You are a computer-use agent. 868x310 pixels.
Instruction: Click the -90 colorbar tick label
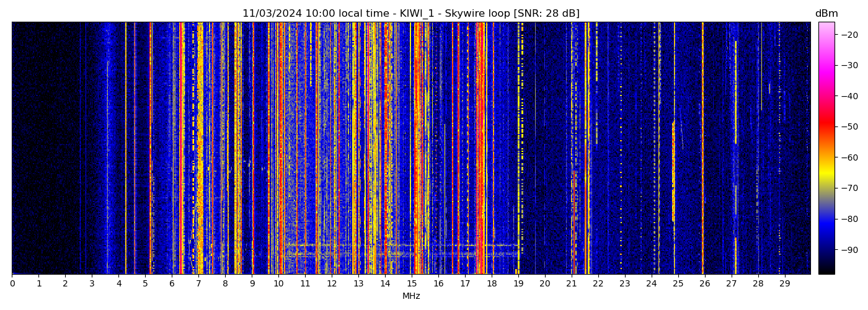[x=849, y=250]
